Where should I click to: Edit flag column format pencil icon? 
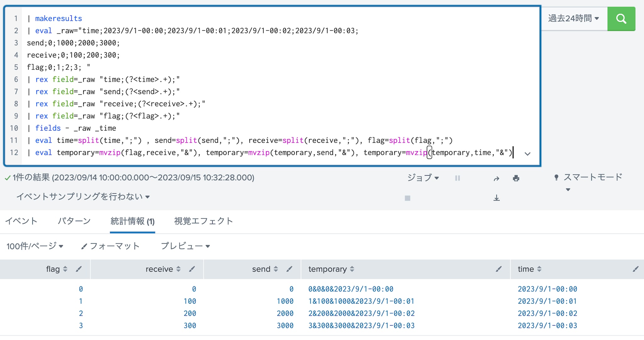point(79,269)
